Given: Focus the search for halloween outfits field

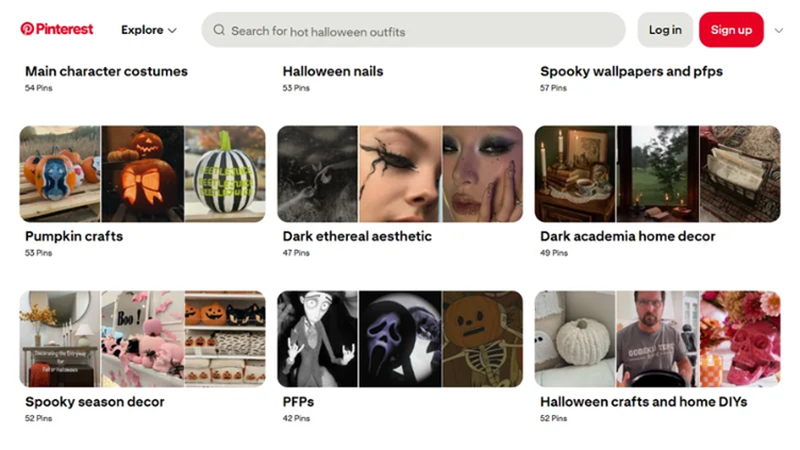Looking at the screenshot, I should click(413, 30).
